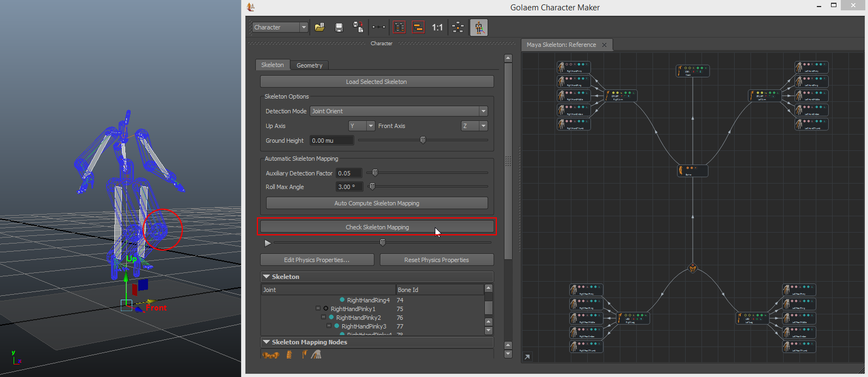Select the RightHandRing4 joint row
This screenshot has width=868, height=377.
[x=373, y=300]
